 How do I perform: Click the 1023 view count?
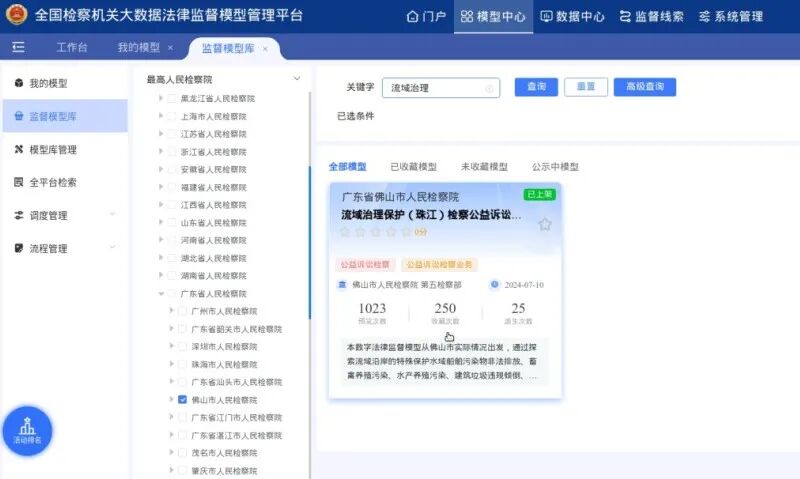(372, 309)
